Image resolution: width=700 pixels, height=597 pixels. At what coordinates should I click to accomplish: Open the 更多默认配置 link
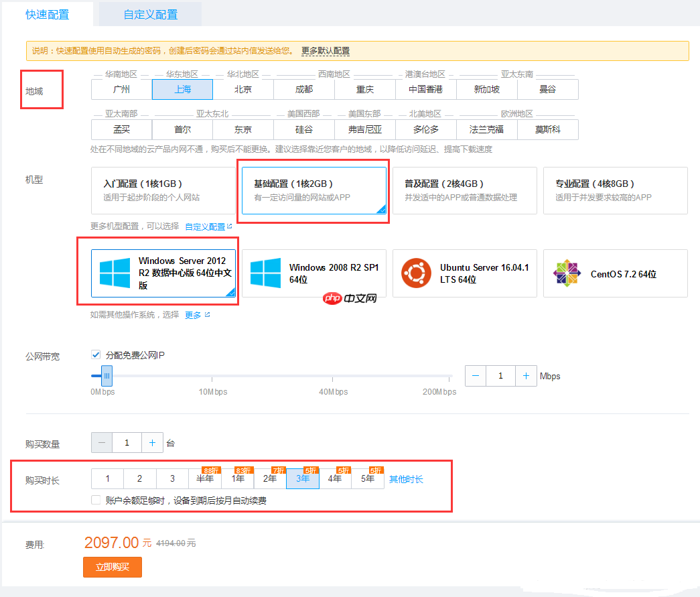(326, 51)
